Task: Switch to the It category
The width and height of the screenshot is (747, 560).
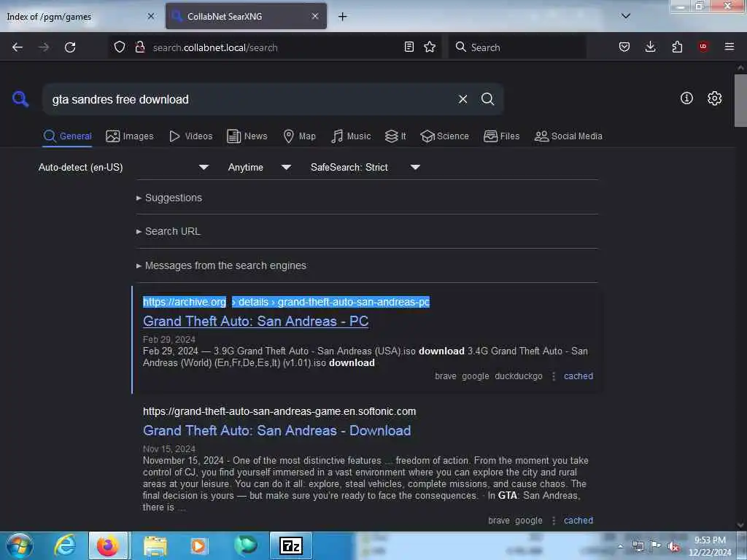Action: pos(395,136)
